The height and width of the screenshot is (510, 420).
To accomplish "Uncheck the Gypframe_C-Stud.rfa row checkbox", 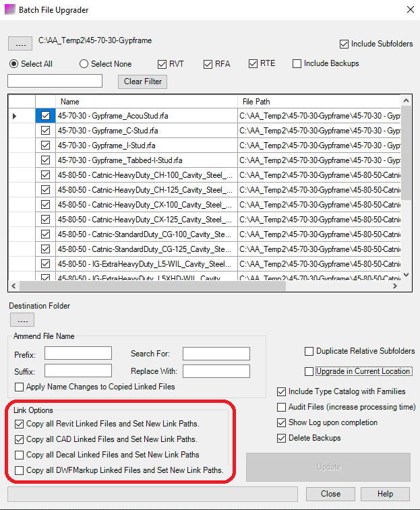I will (46, 131).
